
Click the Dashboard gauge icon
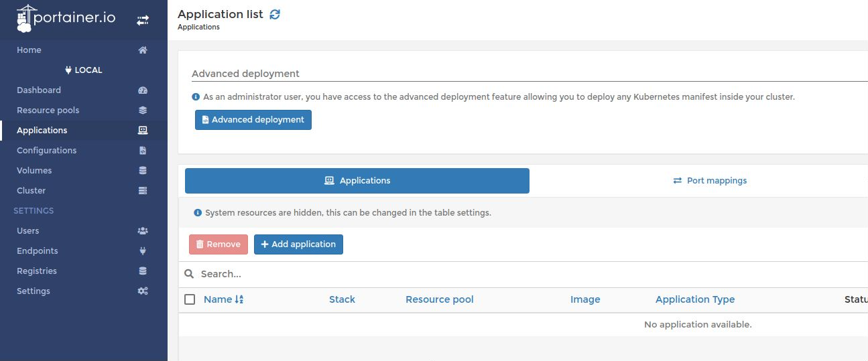pos(143,90)
